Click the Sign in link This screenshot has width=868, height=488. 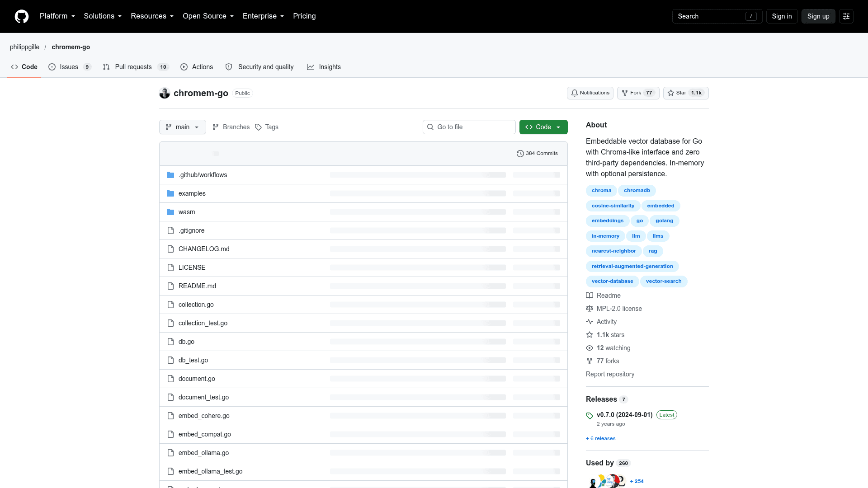[x=782, y=16]
